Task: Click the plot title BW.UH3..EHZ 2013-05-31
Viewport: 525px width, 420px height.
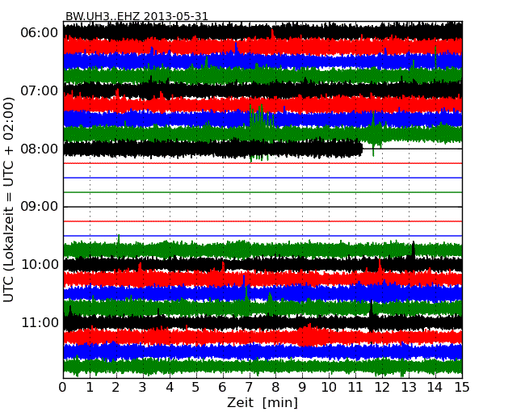Action: (136, 16)
